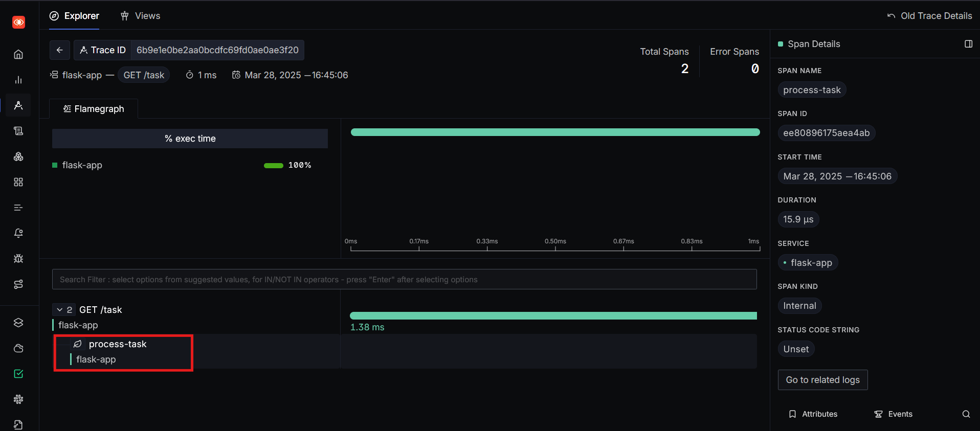Click flask-app green exec time bar
The image size is (980, 431).
(274, 166)
